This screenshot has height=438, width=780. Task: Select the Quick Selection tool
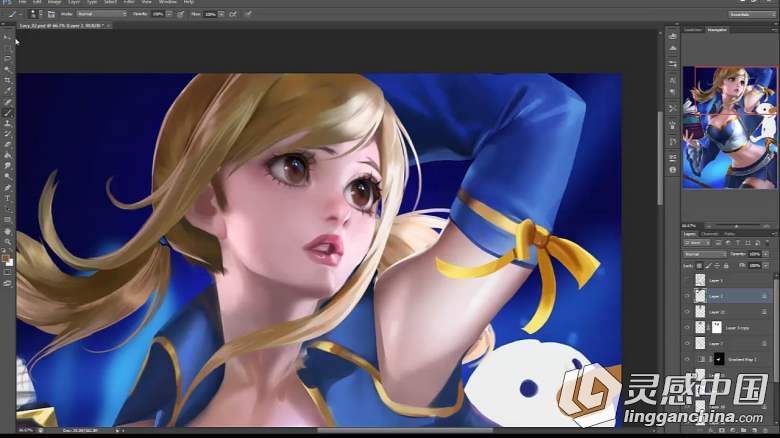click(7, 70)
